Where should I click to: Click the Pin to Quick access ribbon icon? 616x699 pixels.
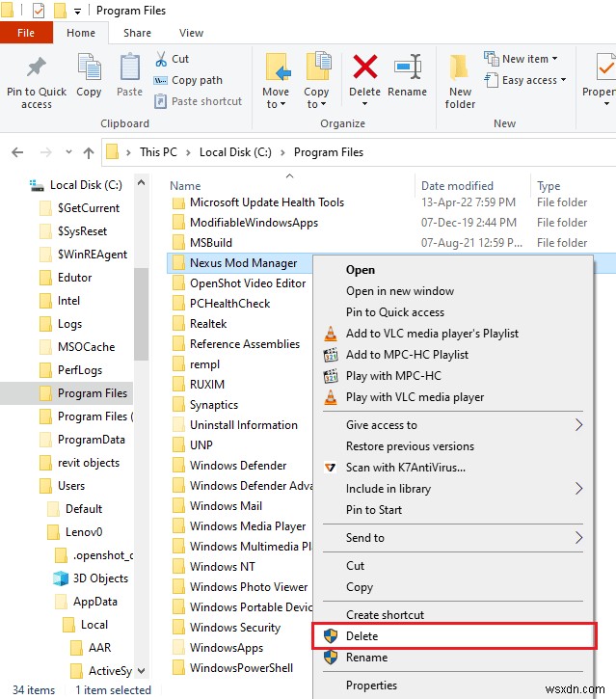[36, 67]
